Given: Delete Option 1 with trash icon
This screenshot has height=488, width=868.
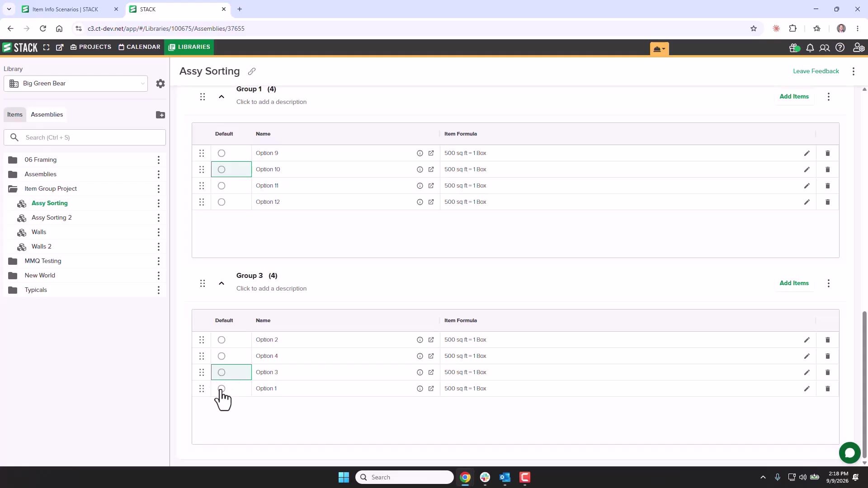Looking at the screenshot, I should pos(828,389).
